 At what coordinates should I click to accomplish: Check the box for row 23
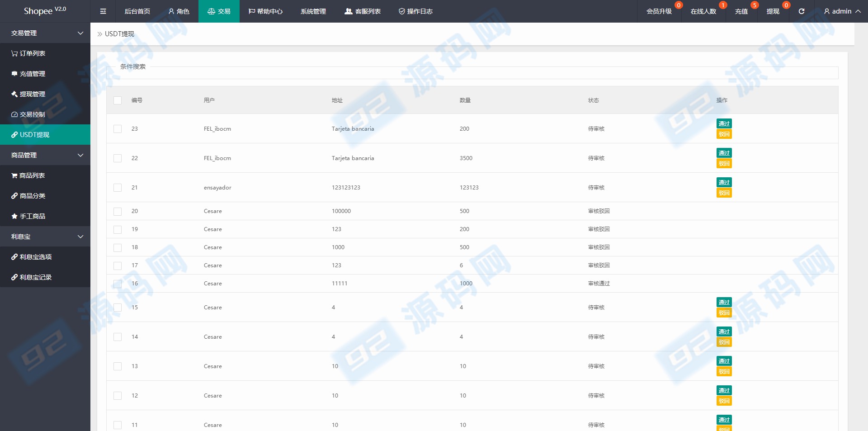click(x=118, y=129)
